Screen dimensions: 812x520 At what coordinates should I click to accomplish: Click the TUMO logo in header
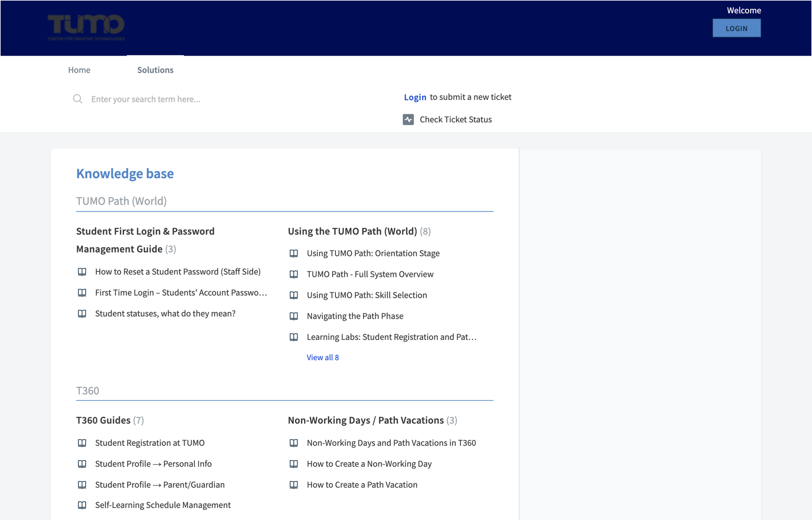pos(86,27)
